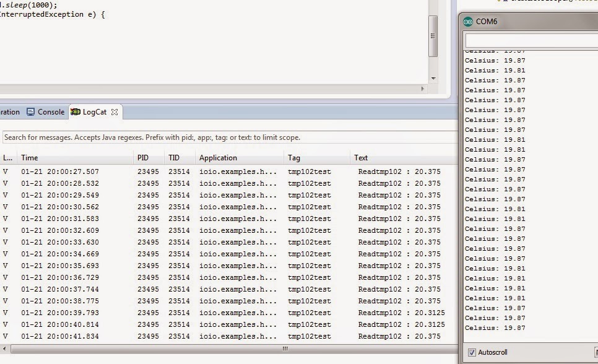Viewport: 598px width, 364px height.
Task: Click 'Readtmp102 : 20.3125' in the 20:00:39.793 row
Action: pos(401,313)
